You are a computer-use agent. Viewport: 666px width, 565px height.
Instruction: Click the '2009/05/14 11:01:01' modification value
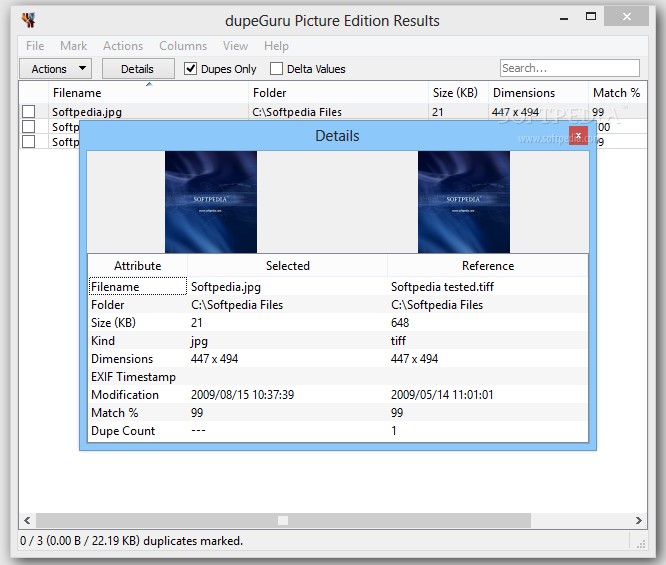tap(442, 395)
